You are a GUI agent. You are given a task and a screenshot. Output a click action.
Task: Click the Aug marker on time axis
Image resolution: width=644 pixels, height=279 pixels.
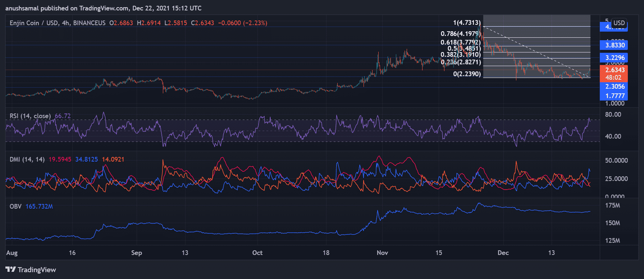pos(12,253)
